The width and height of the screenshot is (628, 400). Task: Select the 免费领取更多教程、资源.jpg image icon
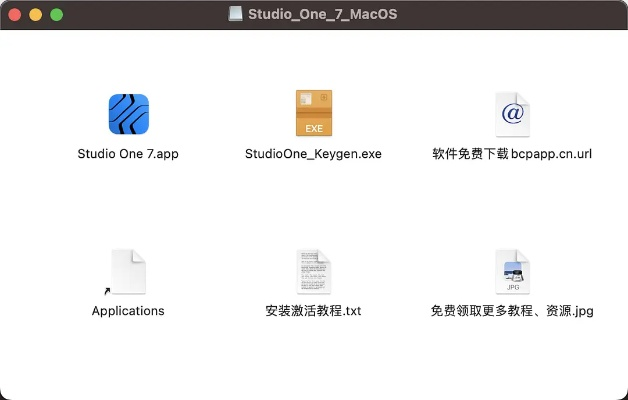(513, 272)
